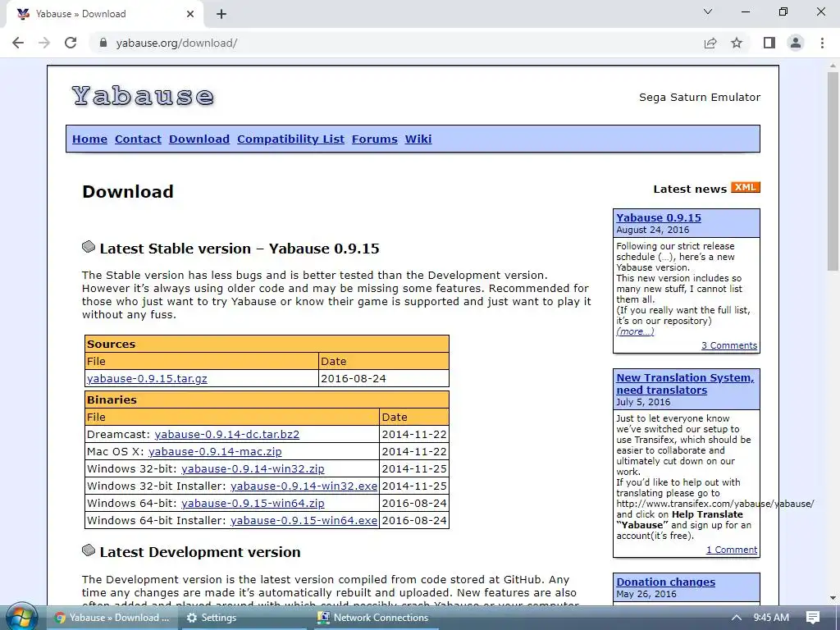Click the browser Forward arrow
The width and height of the screenshot is (840, 630).
tap(44, 43)
